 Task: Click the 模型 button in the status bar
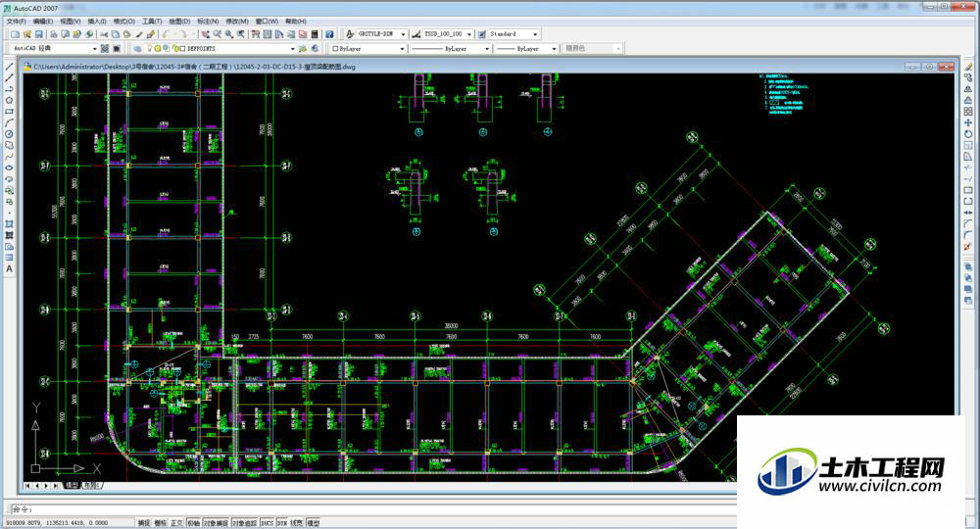314,523
